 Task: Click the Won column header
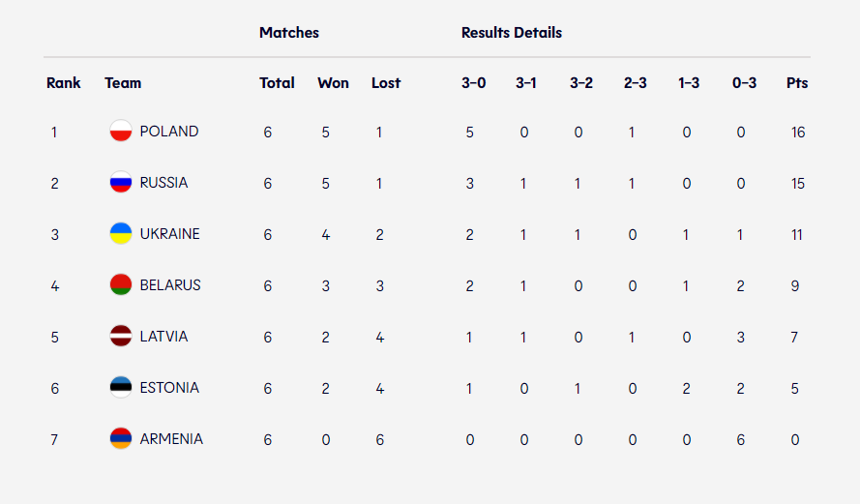[x=333, y=83]
